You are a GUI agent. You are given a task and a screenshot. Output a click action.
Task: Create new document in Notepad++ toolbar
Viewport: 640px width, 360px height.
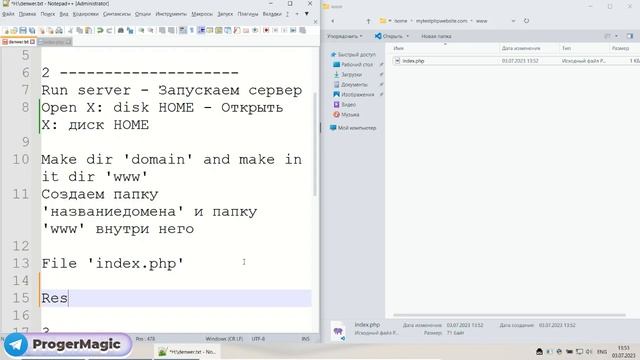(6, 31)
